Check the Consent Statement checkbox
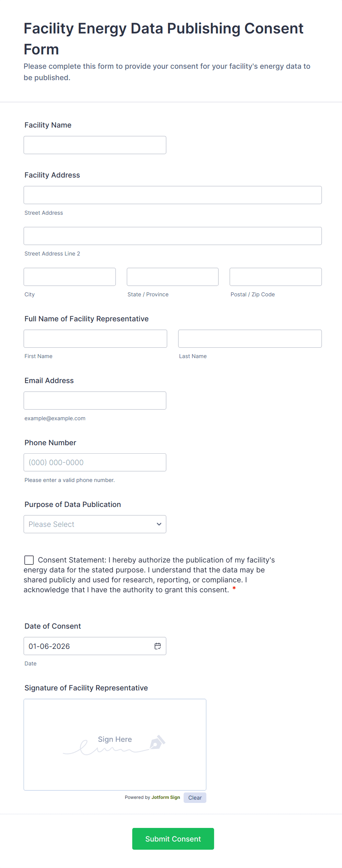Screen dimensions: 342x868 pos(29,560)
